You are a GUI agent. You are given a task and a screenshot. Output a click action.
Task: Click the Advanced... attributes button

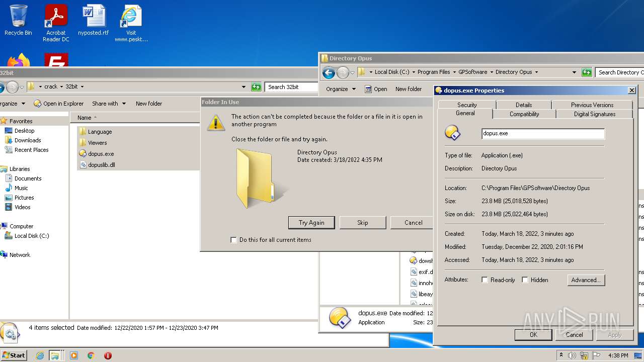pos(586,280)
